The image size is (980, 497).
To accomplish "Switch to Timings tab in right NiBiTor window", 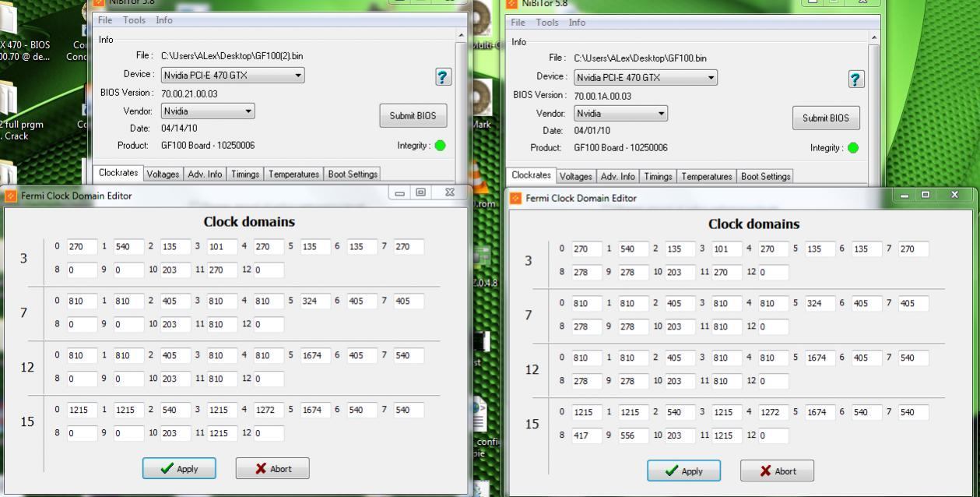I will [x=658, y=177].
